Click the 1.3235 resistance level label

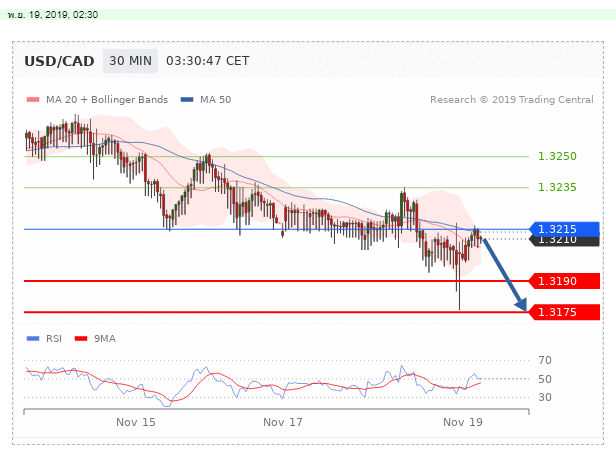[x=557, y=187]
